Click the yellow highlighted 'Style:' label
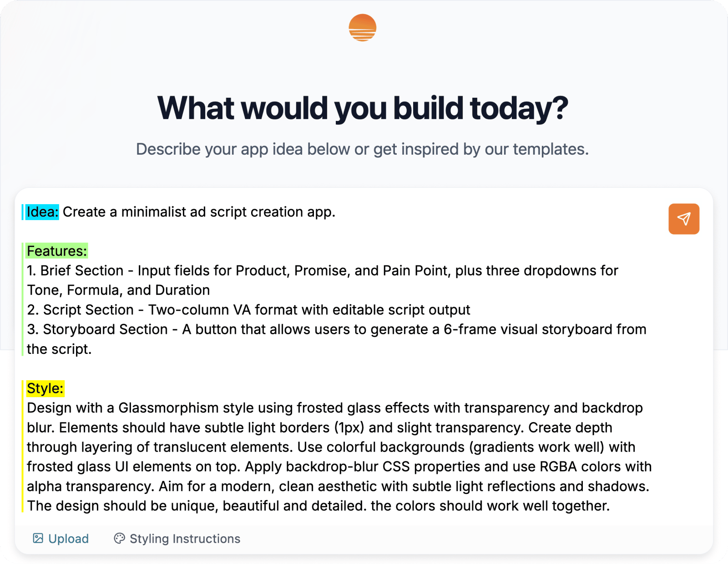This screenshot has height=564, width=728. [x=45, y=388]
